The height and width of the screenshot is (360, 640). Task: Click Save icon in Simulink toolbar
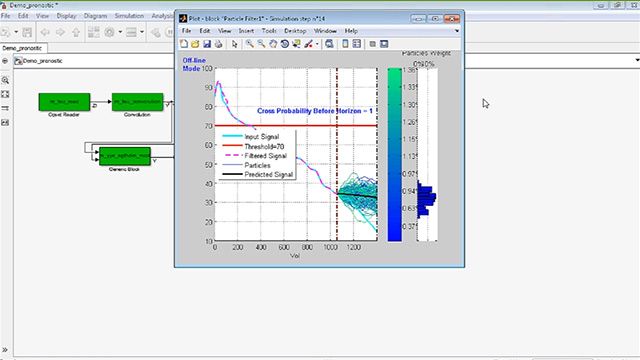(27, 32)
